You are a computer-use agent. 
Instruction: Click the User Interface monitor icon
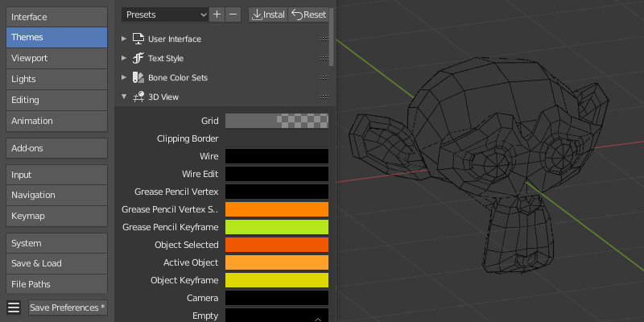click(x=138, y=39)
